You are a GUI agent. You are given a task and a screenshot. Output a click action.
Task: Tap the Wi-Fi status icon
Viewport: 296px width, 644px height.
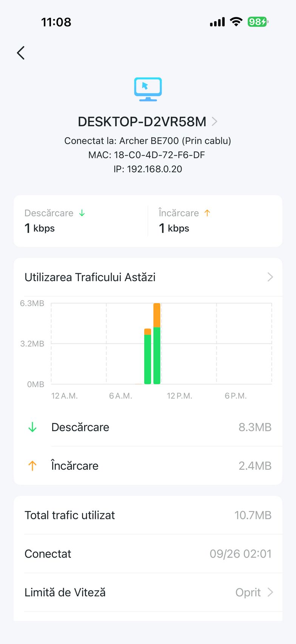click(236, 22)
